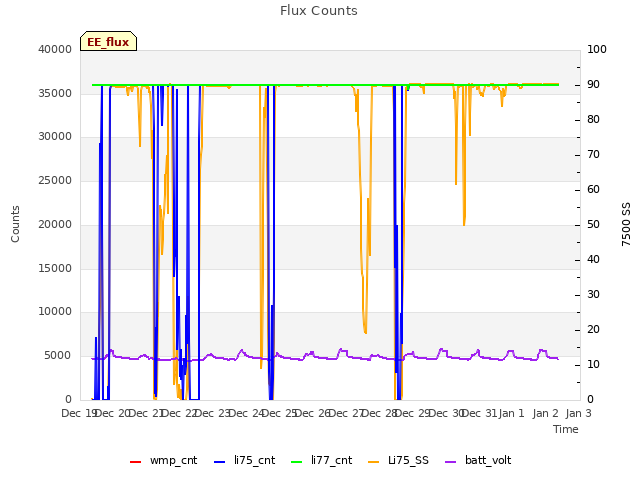This screenshot has height=480, width=640.
Task: Click the 90 right axis tick label
Action: (593, 85)
